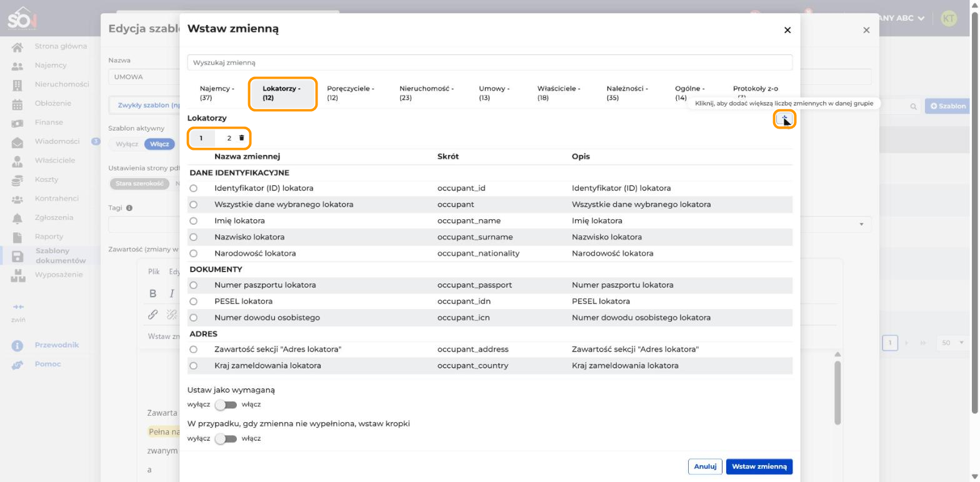Click the Koszty coins icon in sidebar
Screen dimensions: 980x482
[x=17, y=181]
